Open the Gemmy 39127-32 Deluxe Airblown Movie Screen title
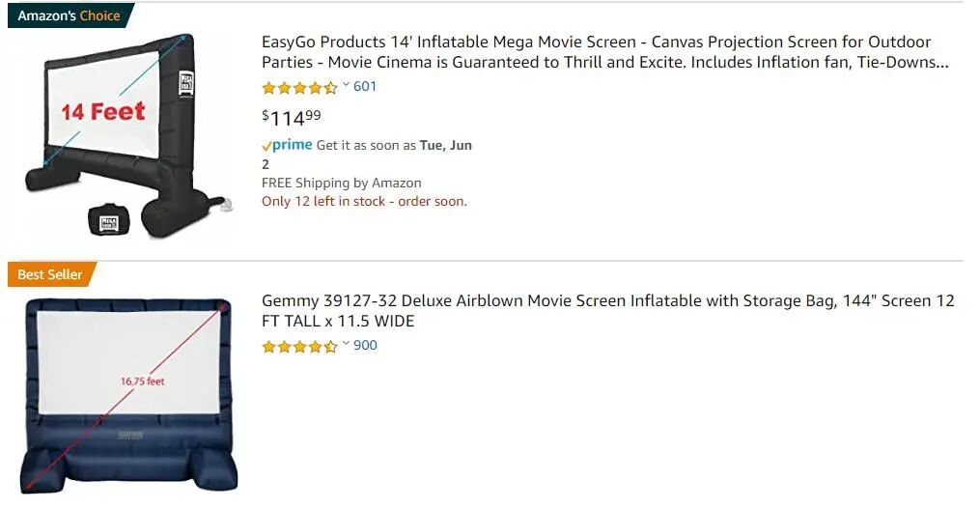The width and height of the screenshot is (980, 510). (607, 311)
